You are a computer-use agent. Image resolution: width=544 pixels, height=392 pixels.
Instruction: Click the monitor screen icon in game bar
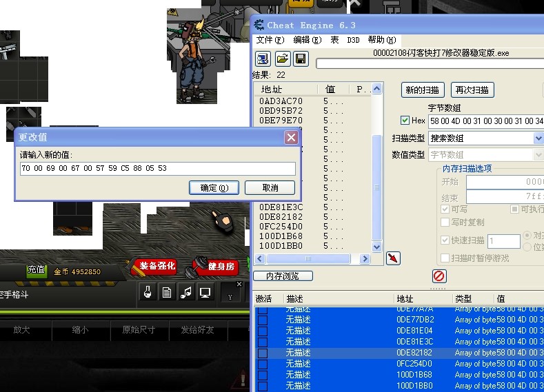pyautogui.click(x=205, y=292)
